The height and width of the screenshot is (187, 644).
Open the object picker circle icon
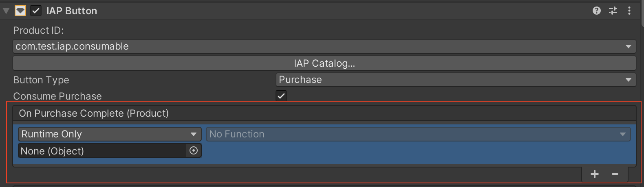(194, 151)
